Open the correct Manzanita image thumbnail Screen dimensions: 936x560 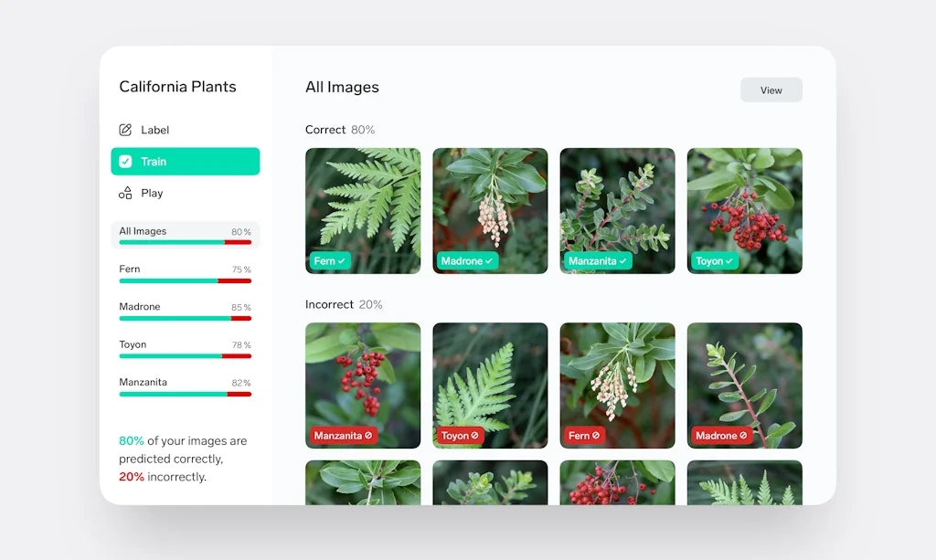(617, 211)
